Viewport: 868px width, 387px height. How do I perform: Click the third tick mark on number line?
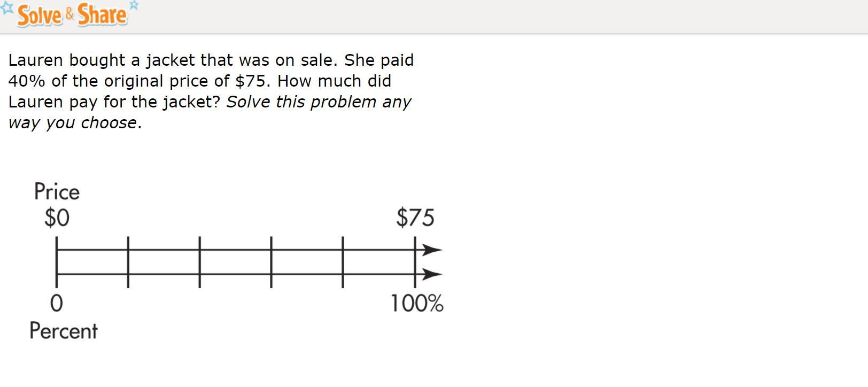pyautogui.click(x=200, y=262)
